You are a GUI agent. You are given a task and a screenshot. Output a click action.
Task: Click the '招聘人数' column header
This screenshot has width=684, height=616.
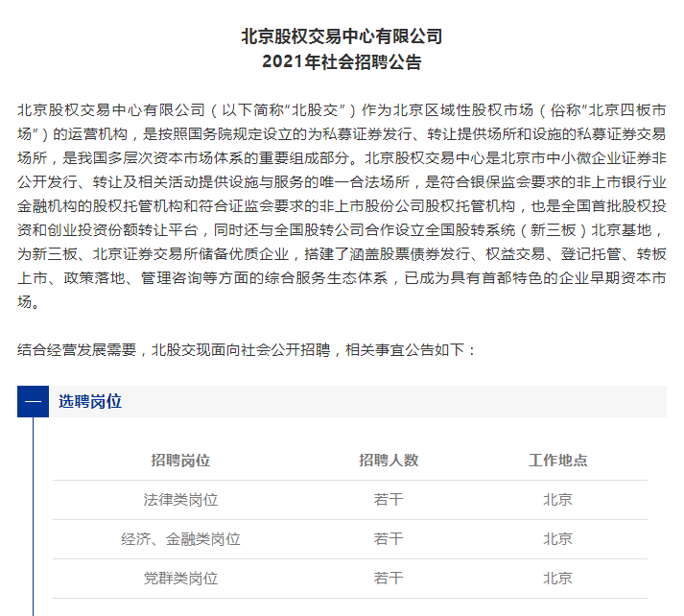[389, 461]
